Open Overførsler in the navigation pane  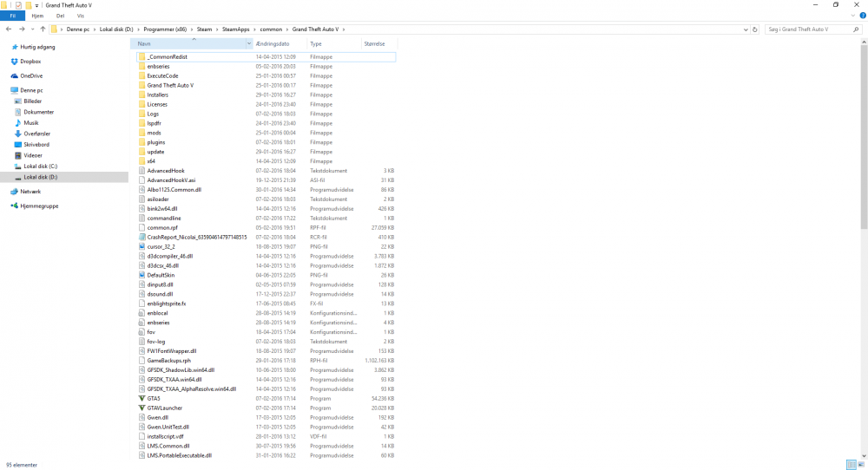(36, 134)
